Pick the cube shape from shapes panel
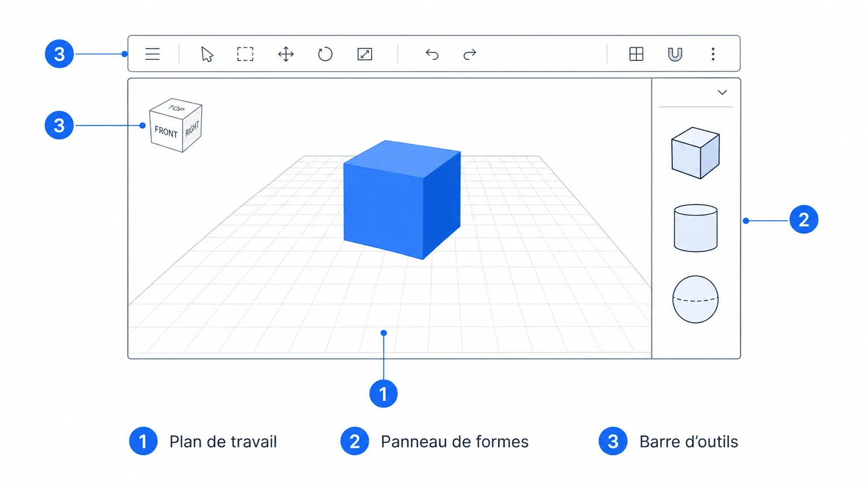The width and height of the screenshot is (868, 488). 695,153
